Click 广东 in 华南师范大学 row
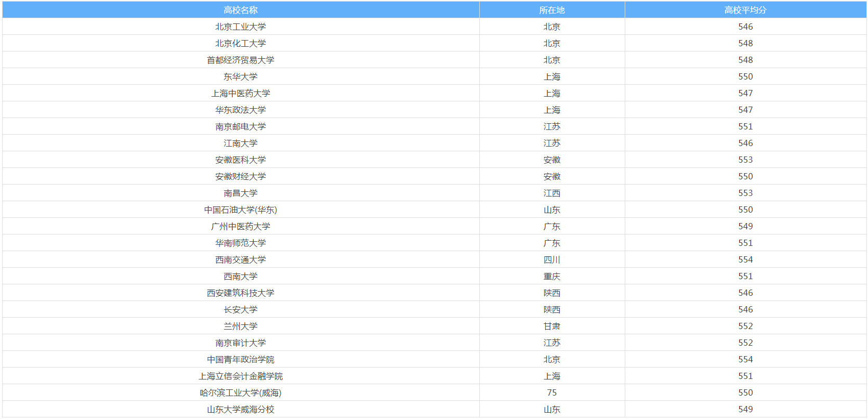Image resolution: width=868 pixels, height=419 pixels. point(552,243)
